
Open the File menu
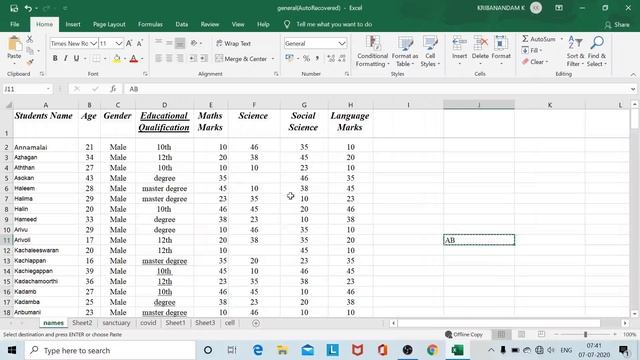tap(15, 24)
